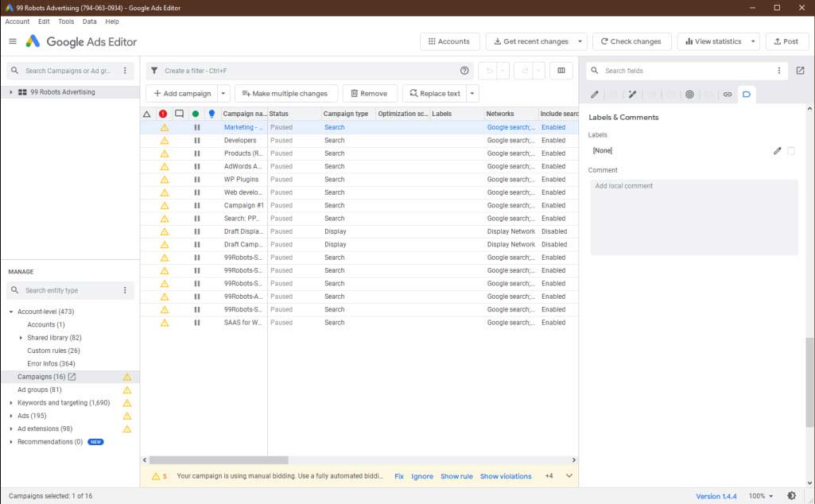Select Custom rules (26) in Manage tree
The image size is (815, 504).
[x=53, y=351]
